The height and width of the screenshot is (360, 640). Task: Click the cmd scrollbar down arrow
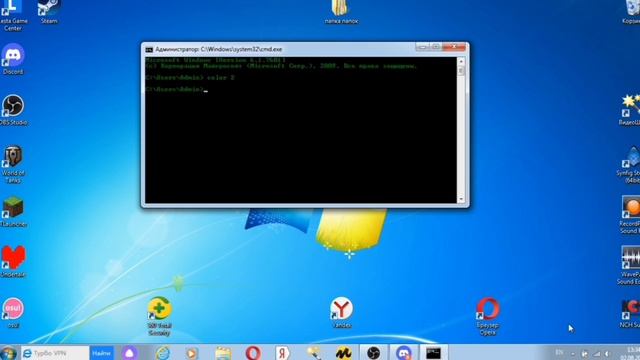[x=461, y=199]
